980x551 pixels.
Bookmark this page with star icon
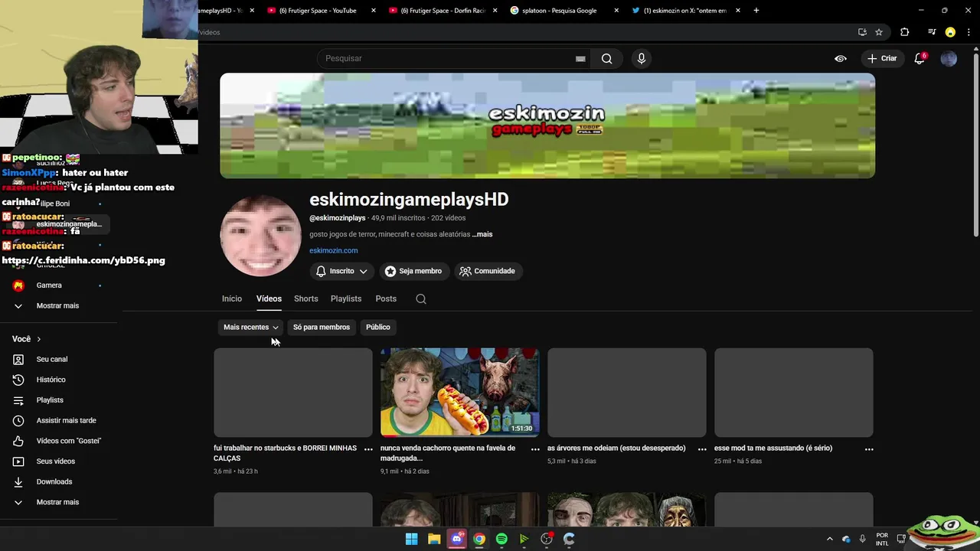pos(879,32)
